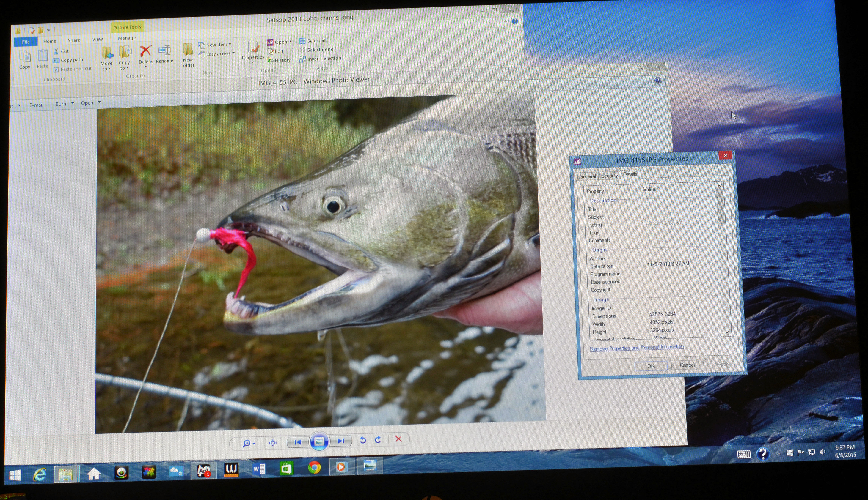Open the ribbon Open dropdown arrow

click(290, 42)
